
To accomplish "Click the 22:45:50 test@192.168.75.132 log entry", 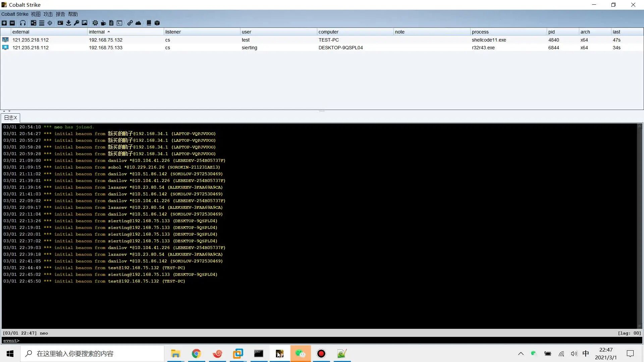I will click(94, 281).
